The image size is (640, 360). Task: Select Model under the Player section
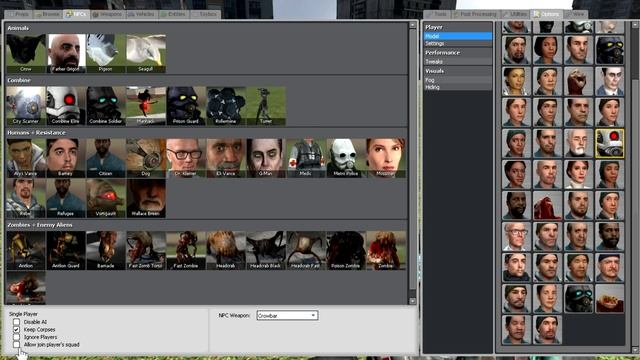[458, 36]
